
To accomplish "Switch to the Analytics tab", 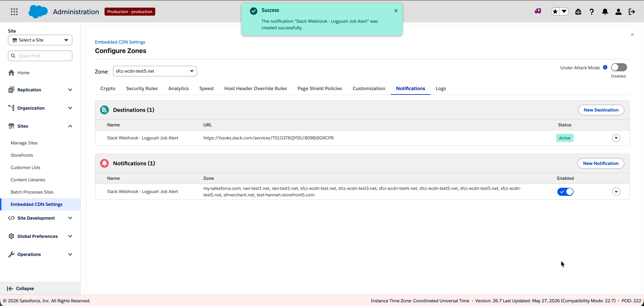I will pos(179,88).
